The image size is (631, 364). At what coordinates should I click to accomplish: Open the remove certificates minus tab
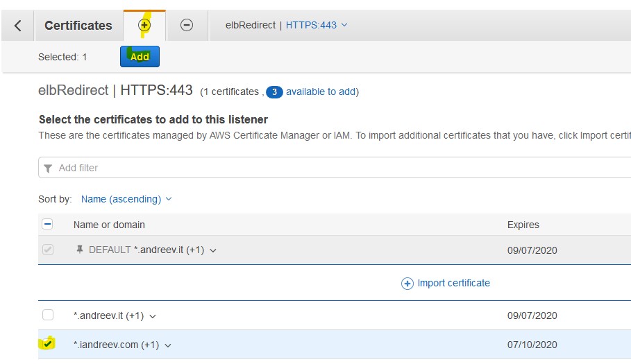coord(186,26)
